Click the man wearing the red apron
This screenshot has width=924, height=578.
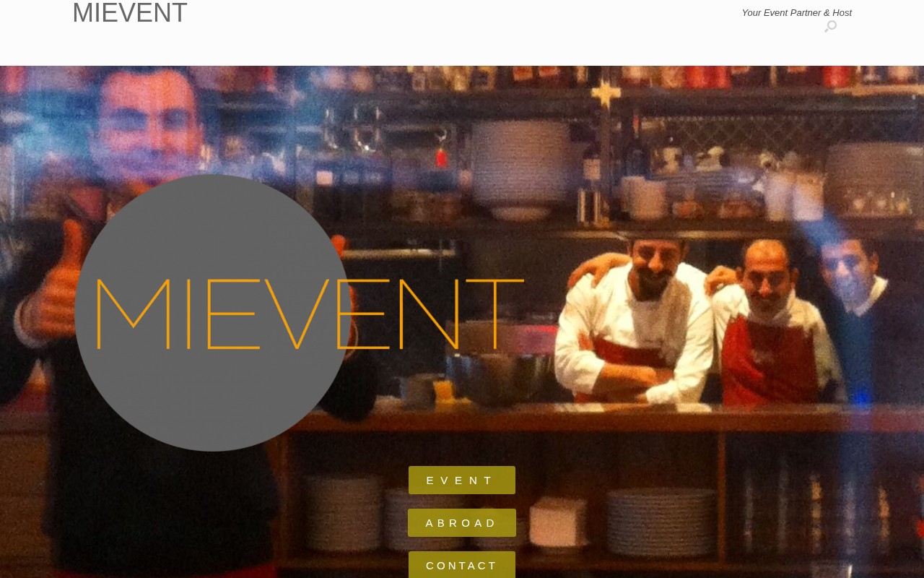[x=769, y=325]
